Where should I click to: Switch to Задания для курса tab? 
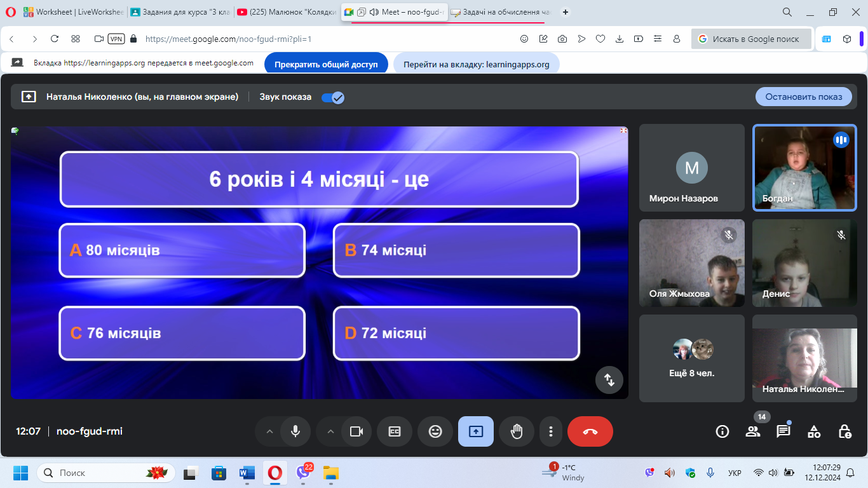180,12
